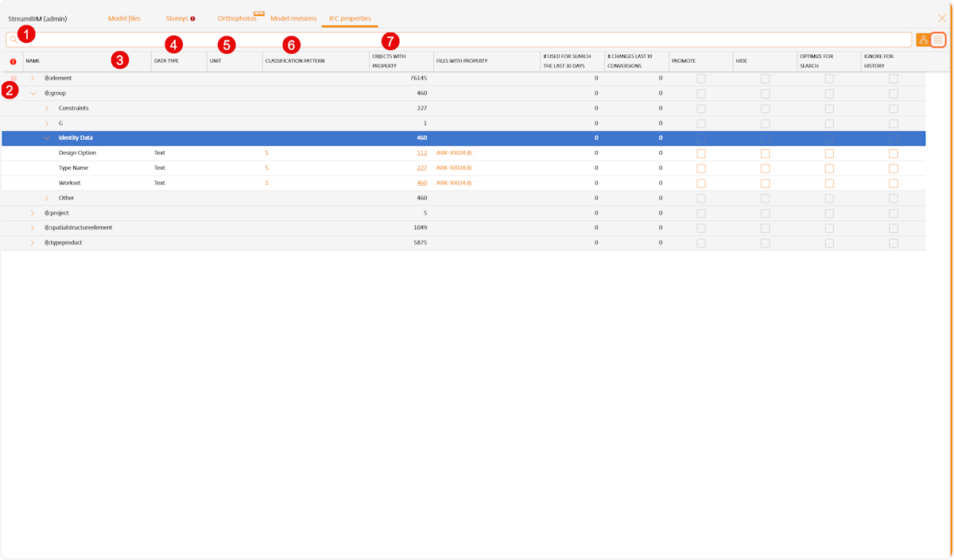The image size is (954, 560).
Task: Click the Text data type of Workset
Action: point(160,183)
